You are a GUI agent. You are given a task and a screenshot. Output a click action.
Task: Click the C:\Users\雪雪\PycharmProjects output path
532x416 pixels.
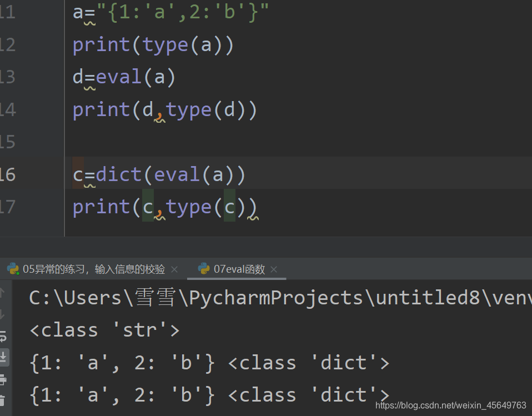coord(280,298)
